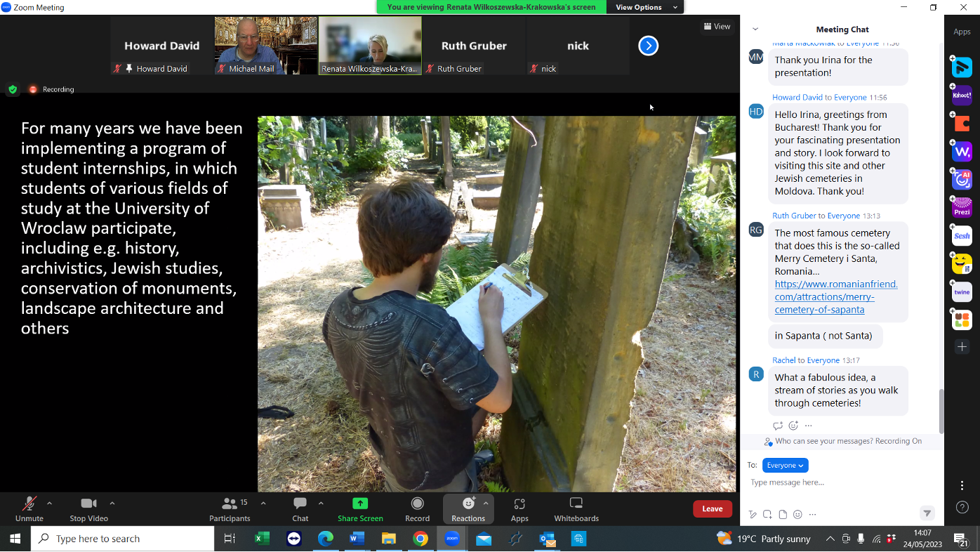Open the Whiteboards panel
Image resolution: width=980 pixels, height=552 pixels.
tap(576, 503)
